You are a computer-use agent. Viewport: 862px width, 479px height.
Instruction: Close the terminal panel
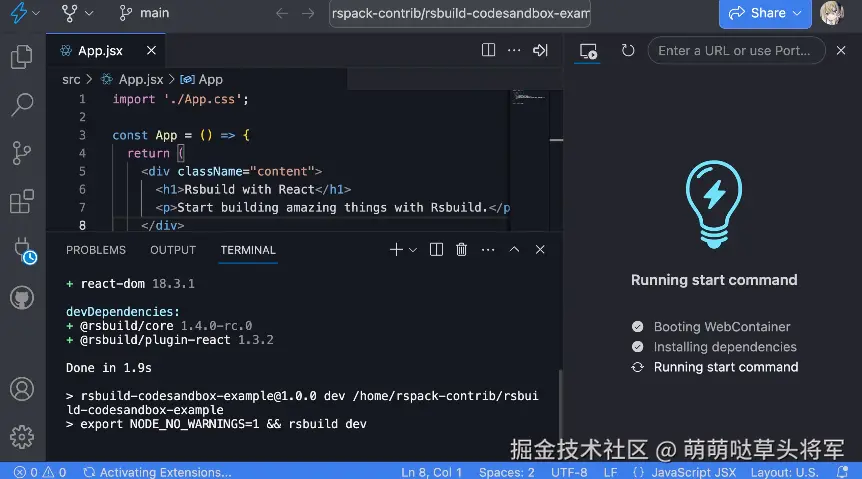tap(540, 250)
